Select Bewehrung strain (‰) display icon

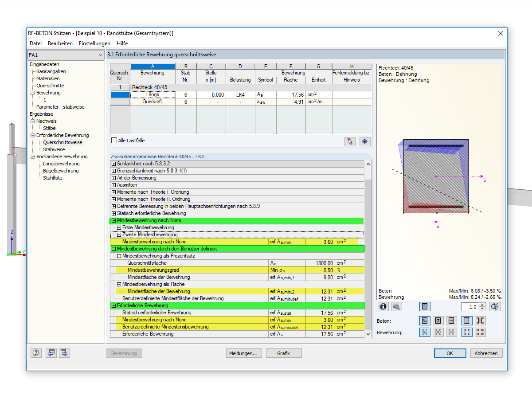point(425,332)
